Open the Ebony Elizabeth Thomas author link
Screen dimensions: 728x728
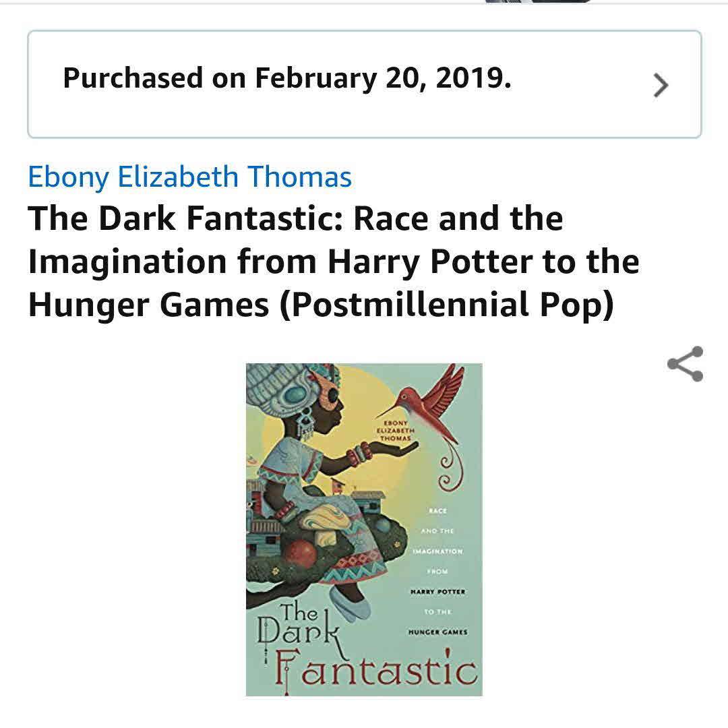click(190, 177)
